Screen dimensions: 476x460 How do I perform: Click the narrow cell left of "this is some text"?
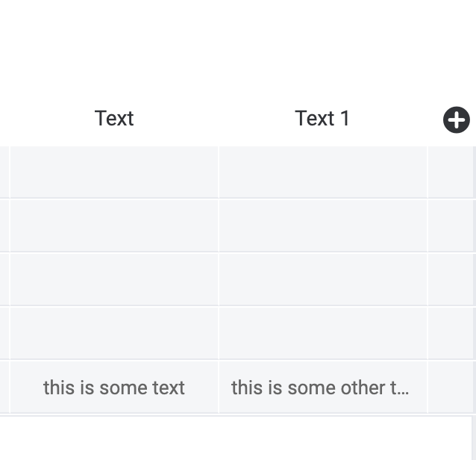click(4, 387)
